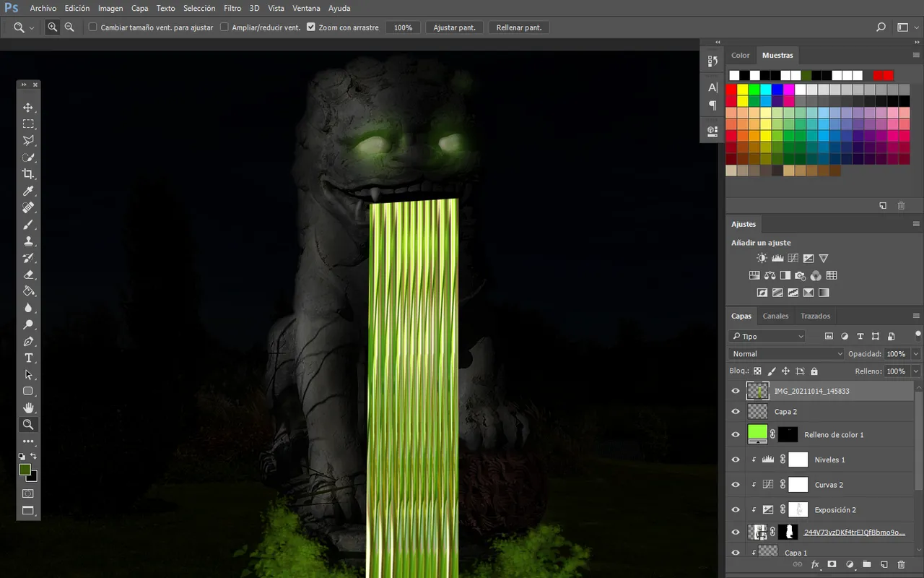Open the Relleno value dropdown arrow
Screen dimensions: 924x578
(916, 371)
